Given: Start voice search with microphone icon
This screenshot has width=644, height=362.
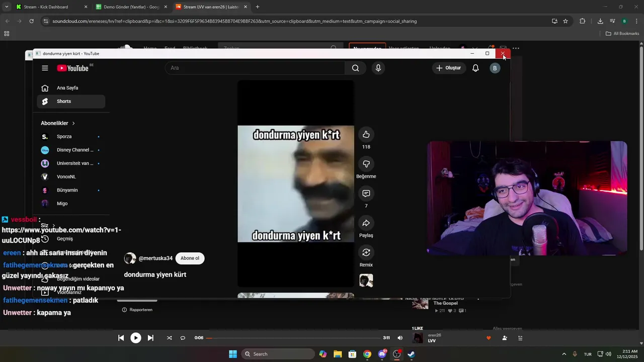Looking at the screenshot, I should pos(378,68).
